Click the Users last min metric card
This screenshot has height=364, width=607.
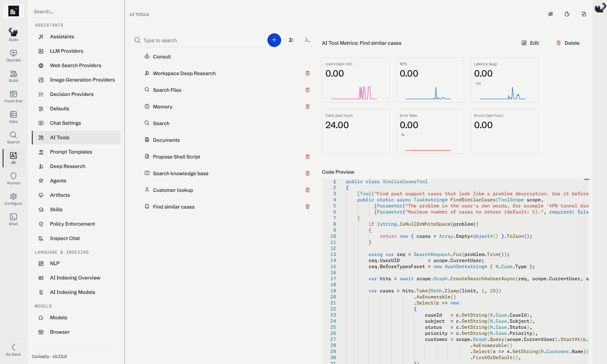tap(355, 80)
